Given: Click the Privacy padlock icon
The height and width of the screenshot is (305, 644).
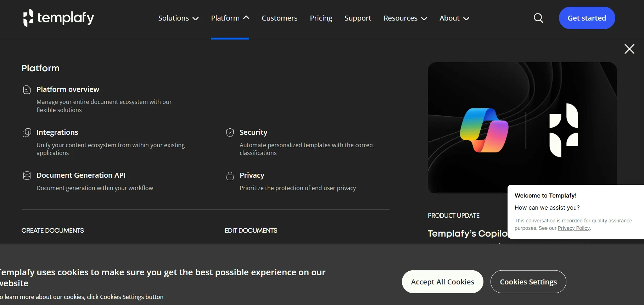Looking at the screenshot, I should coord(230,176).
